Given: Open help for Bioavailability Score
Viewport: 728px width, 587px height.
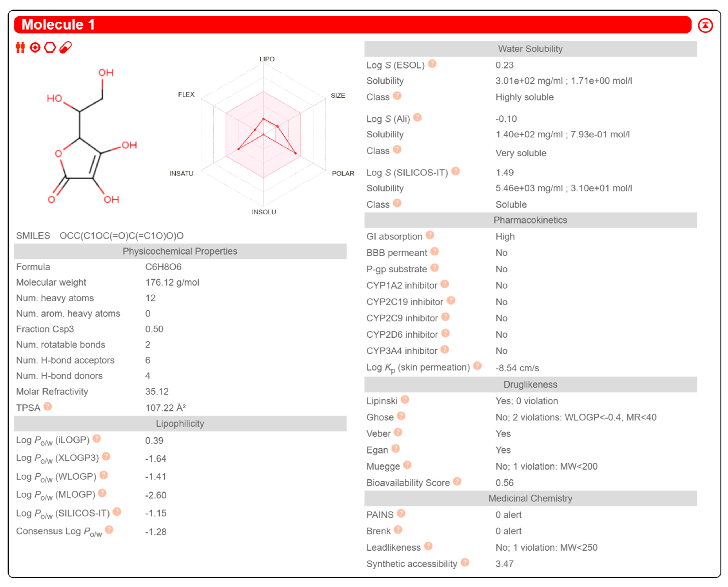Looking at the screenshot, I should 457,481.
